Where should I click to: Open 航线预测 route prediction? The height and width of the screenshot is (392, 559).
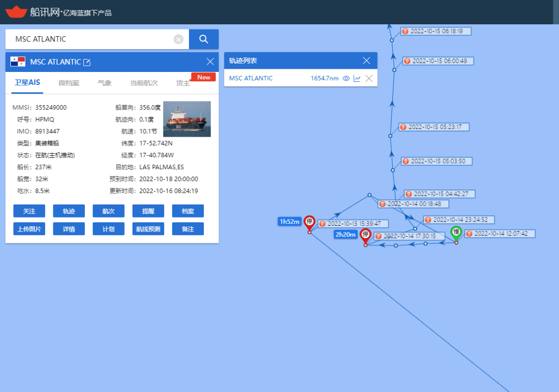click(x=148, y=229)
